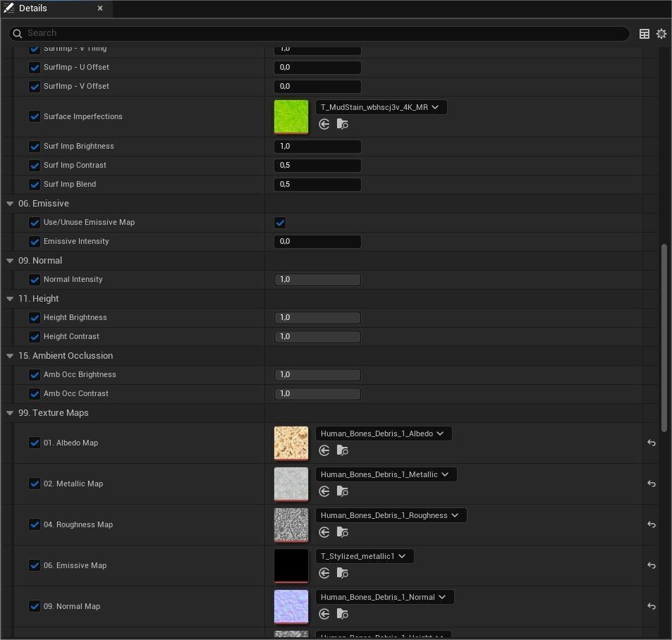Open the Details panel settings gear
Screen dimensions: 672x640
click(661, 34)
